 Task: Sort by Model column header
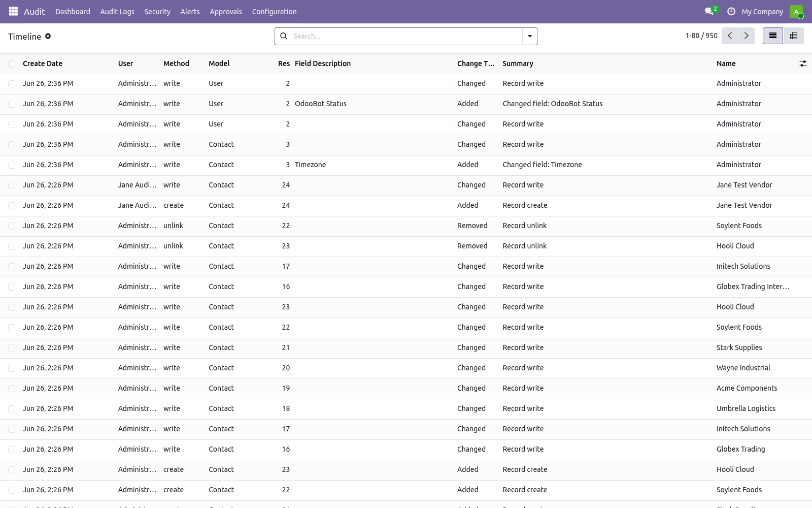(x=219, y=63)
